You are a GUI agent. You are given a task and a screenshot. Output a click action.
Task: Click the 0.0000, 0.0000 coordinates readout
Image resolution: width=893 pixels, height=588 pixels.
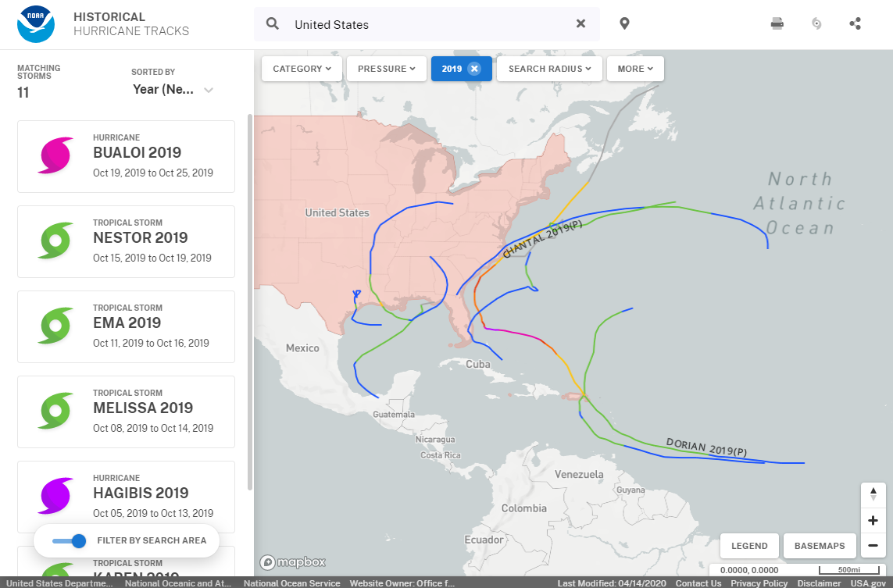click(749, 570)
